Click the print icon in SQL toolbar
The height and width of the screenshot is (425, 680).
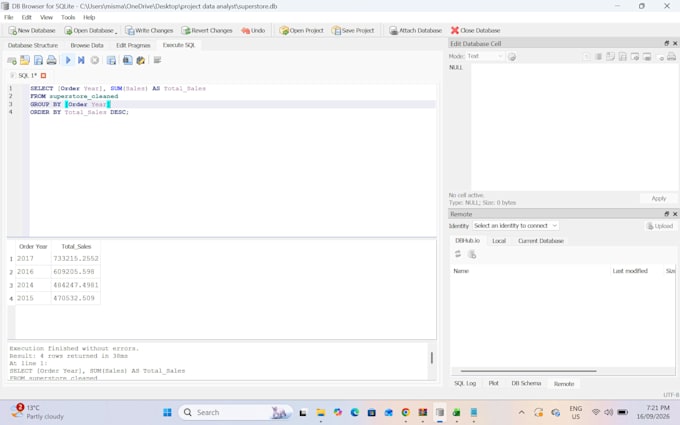click(x=52, y=60)
